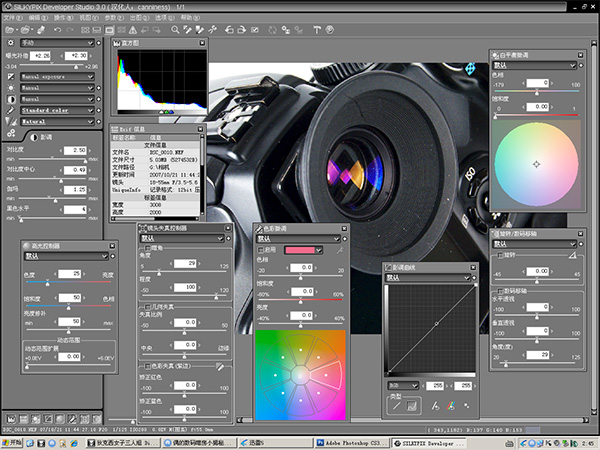
Task: Click the exposure sun icon at panel top
Action: click(11, 42)
